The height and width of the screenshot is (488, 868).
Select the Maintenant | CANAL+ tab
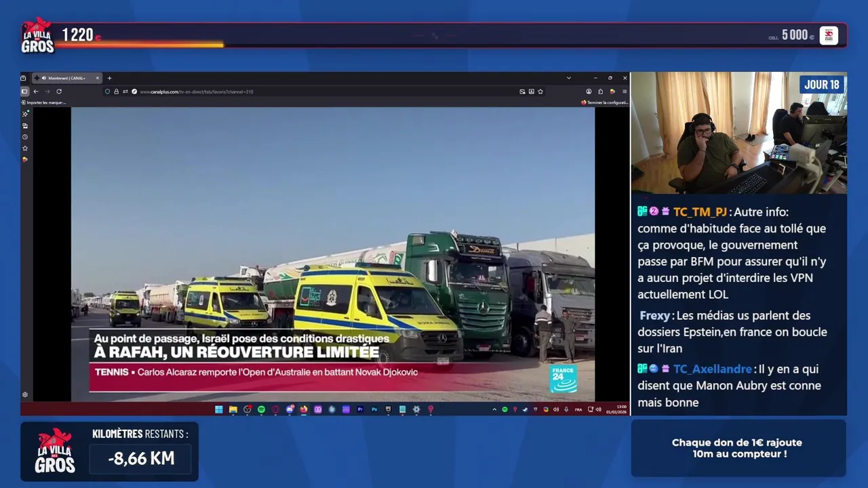pyautogui.click(x=66, y=78)
